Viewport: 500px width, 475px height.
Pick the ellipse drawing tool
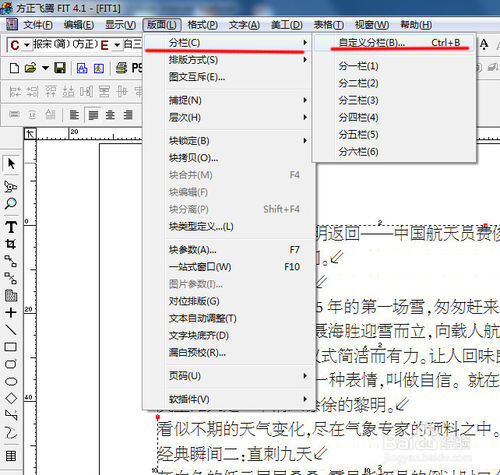click(x=11, y=382)
